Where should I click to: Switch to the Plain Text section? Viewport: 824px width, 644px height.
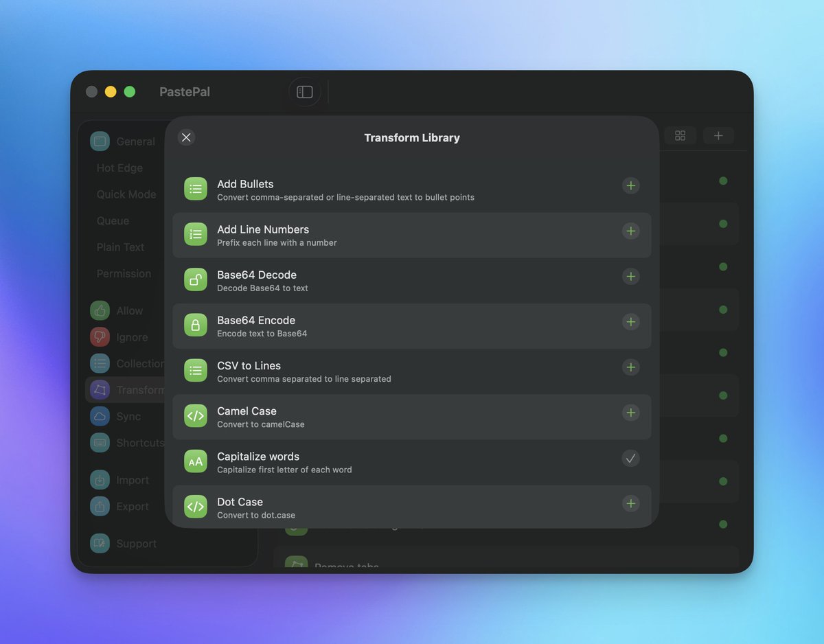(x=121, y=247)
